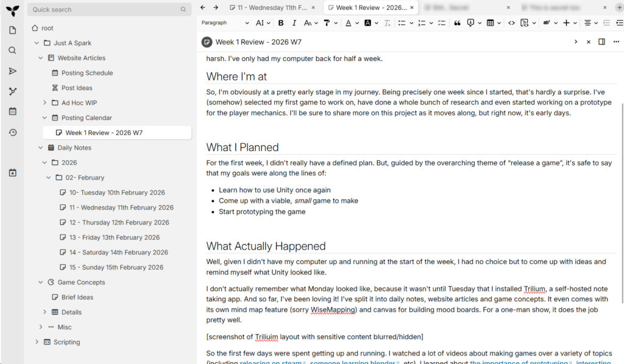Open the font background color dropdown arrow
The width and height of the screenshot is (624, 364).
[377, 23]
